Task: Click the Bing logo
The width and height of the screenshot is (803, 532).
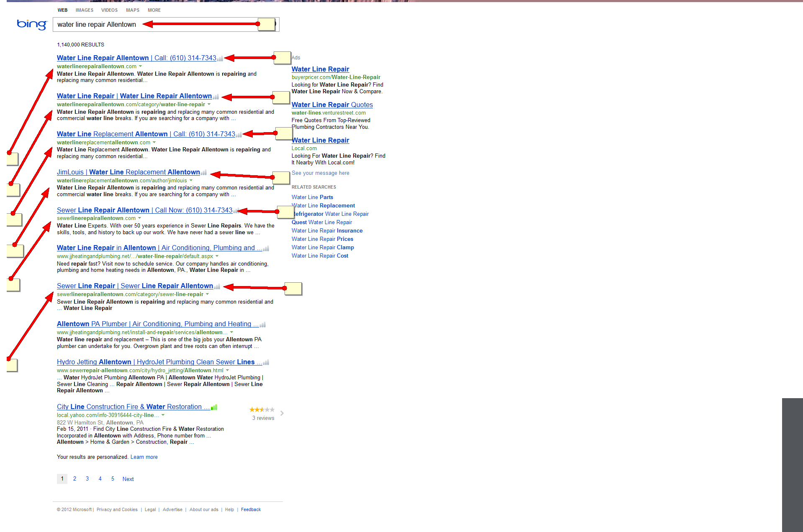Action: 32,25
